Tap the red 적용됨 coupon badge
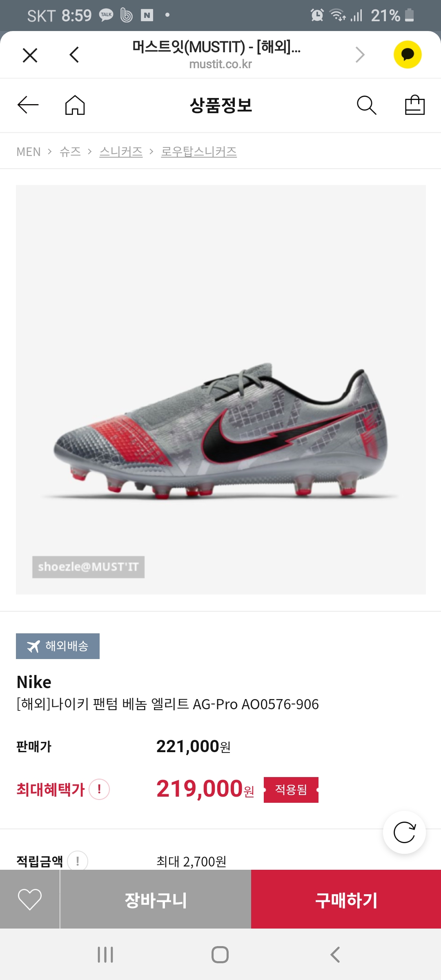This screenshot has width=441, height=980. pyautogui.click(x=291, y=790)
